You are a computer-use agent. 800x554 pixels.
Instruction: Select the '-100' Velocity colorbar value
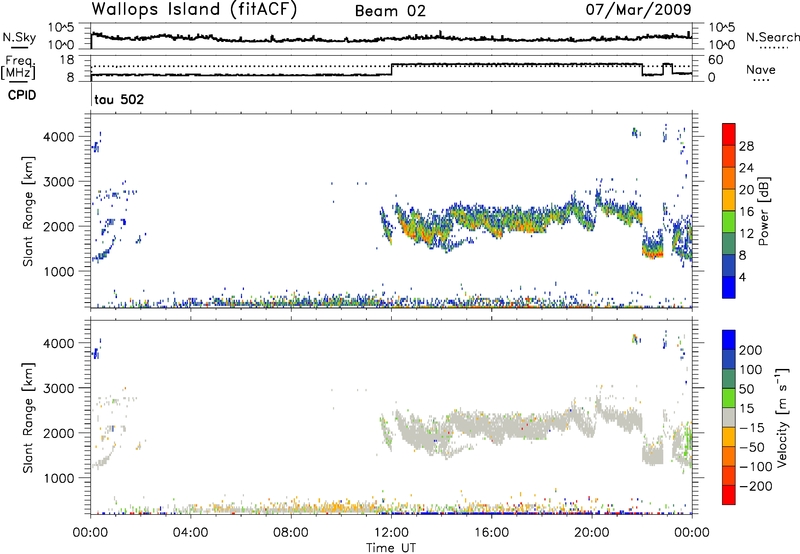click(756, 467)
